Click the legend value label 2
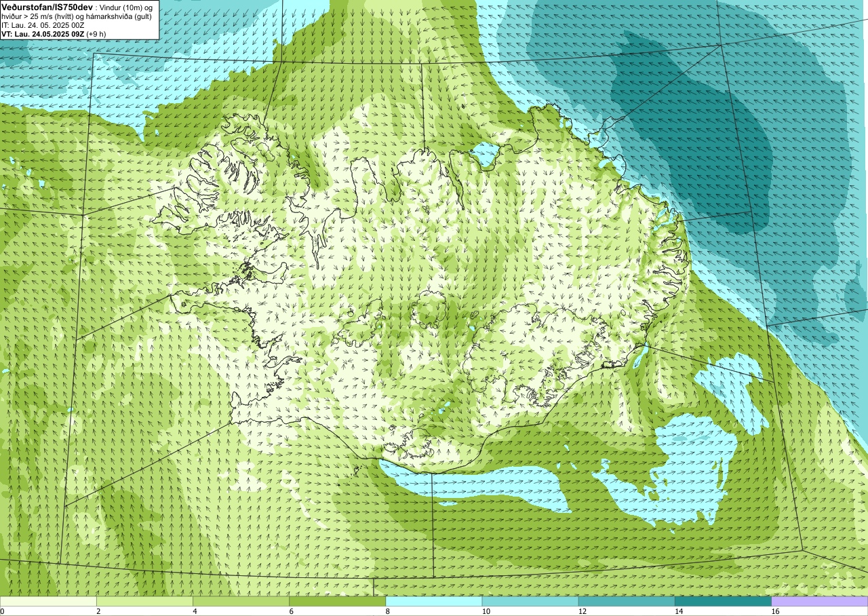 click(99, 611)
